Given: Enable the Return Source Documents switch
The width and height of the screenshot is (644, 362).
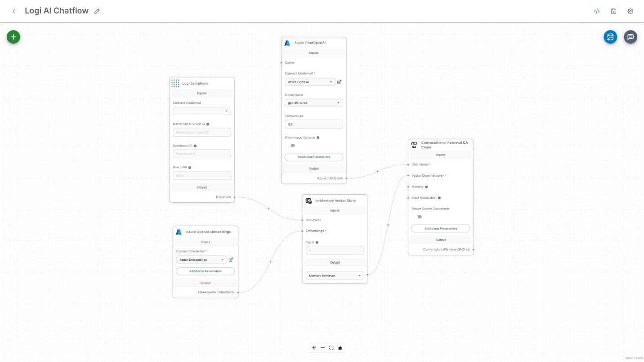Looking at the screenshot, I should (x=418, y=217).
